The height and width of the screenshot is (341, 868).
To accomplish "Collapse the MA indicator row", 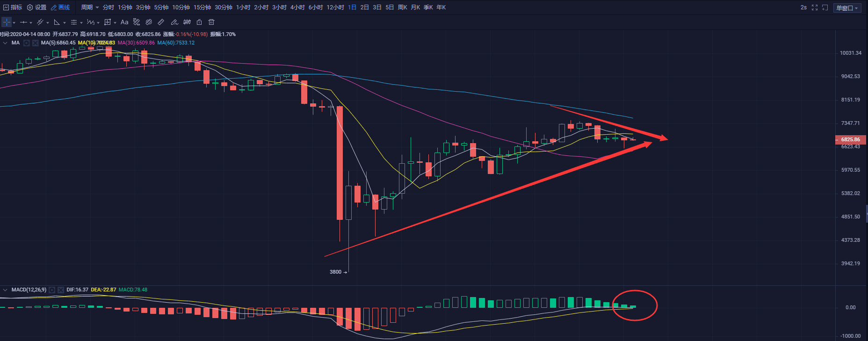I will coord(5,43).
